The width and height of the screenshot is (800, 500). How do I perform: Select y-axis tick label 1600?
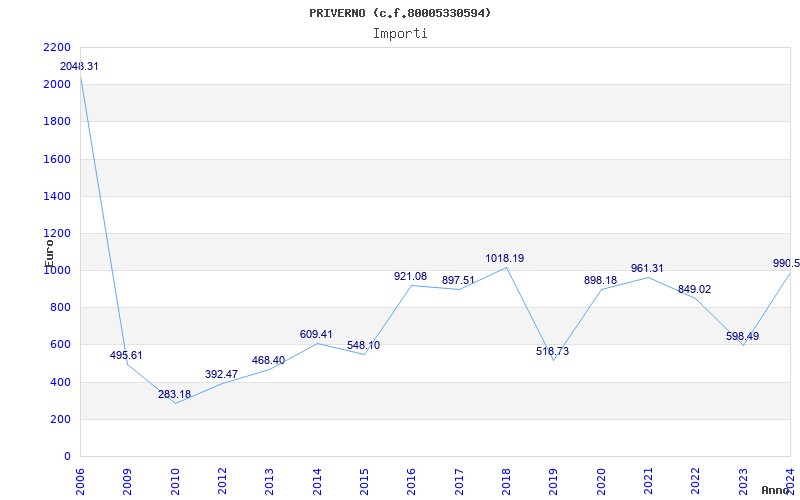(57, 159)
